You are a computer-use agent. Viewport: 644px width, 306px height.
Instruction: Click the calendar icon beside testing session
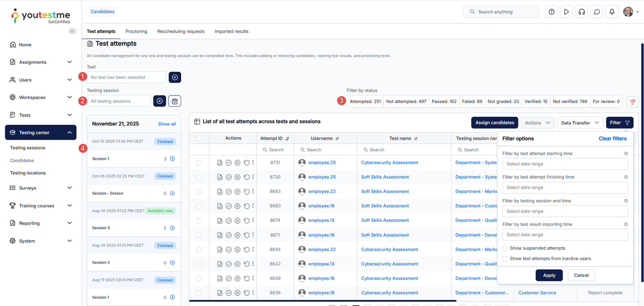[175, 101]
